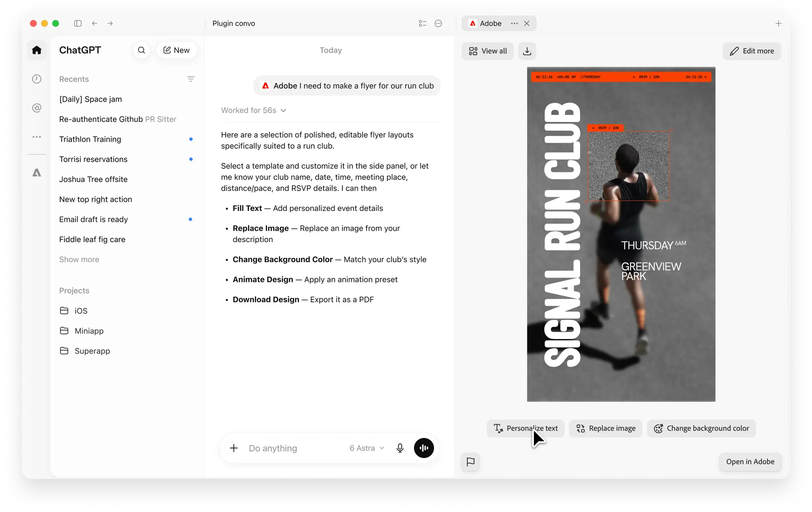812x512 pixels.
Task: Click the Personalize text button
Action: point(525,428)
